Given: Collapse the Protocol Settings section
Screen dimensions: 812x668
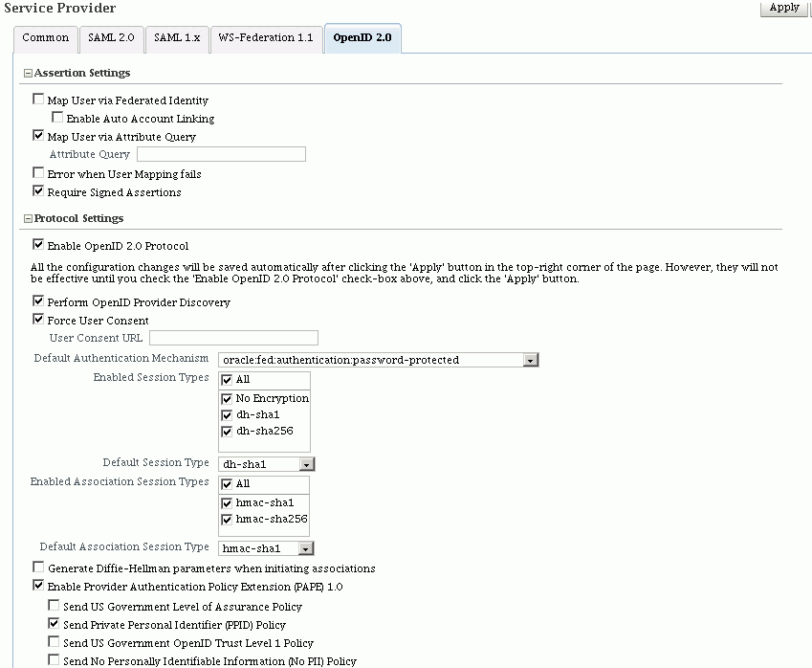Looking at the screenshot, I should (x=30, y=218).
